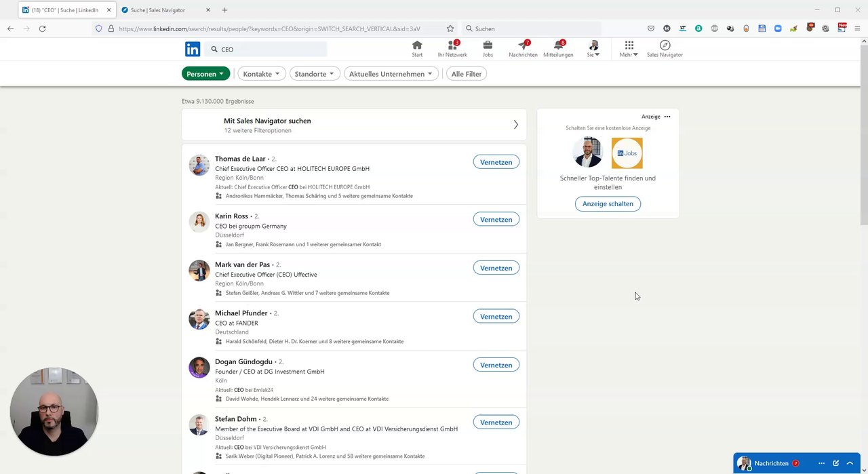Open Mitteilungen notifications

point(558,49)
